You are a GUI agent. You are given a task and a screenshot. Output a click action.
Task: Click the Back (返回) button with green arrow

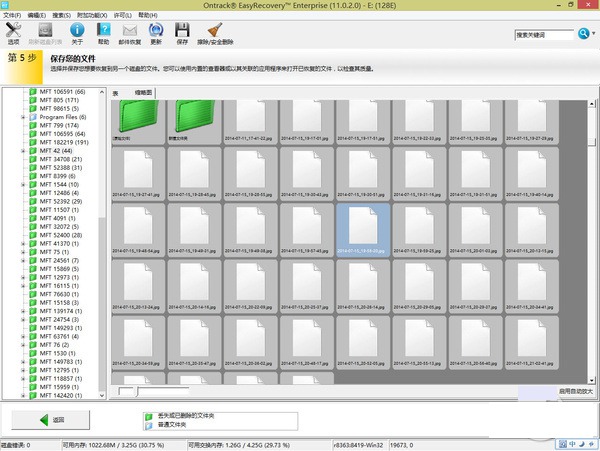tap(51, 420)
